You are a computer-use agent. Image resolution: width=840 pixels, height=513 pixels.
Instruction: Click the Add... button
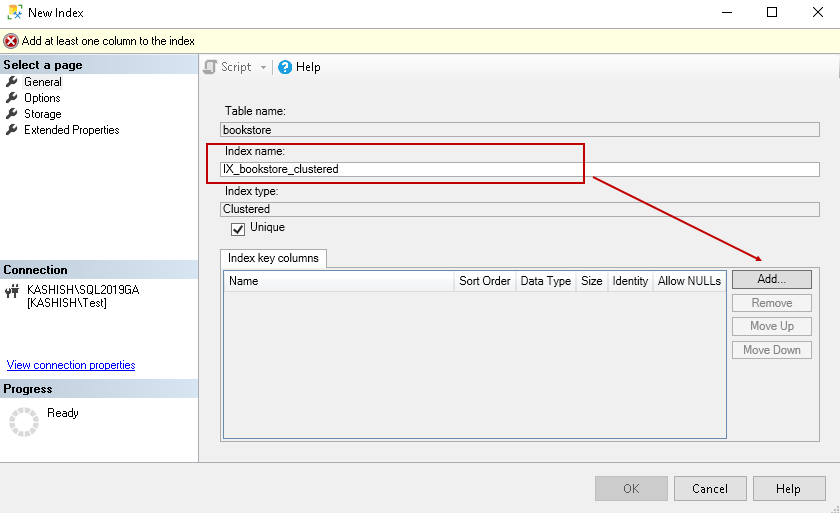[771, 280]
